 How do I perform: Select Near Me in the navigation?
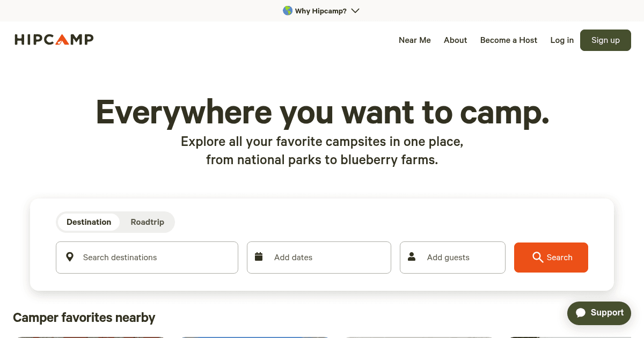415,40
